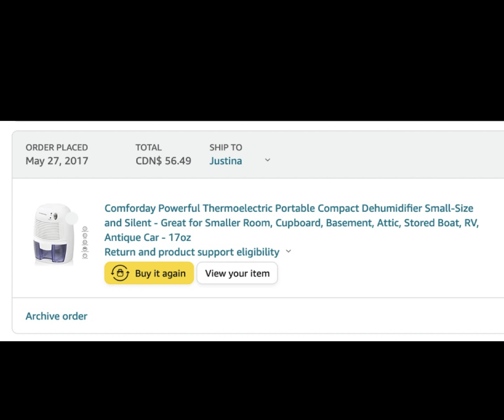504x420 pixels.
Task: Click the circular-arrows bag icon on Buy it again
Action: (x=120, y=273)
